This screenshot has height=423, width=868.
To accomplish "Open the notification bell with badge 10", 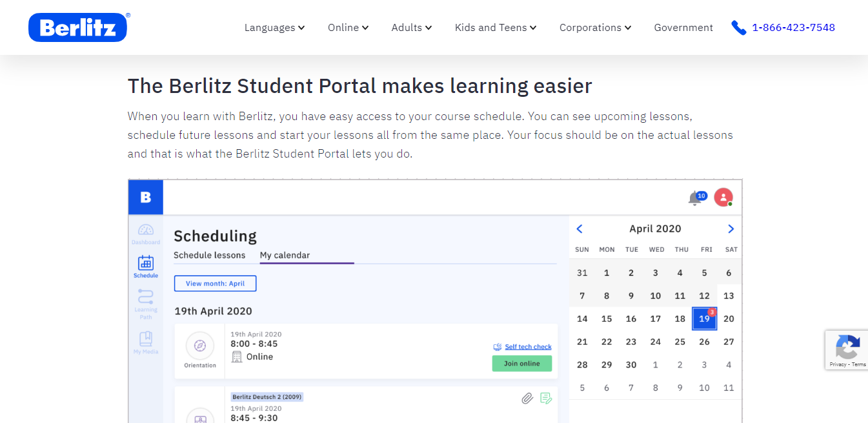I will click(x=696, y=198).
